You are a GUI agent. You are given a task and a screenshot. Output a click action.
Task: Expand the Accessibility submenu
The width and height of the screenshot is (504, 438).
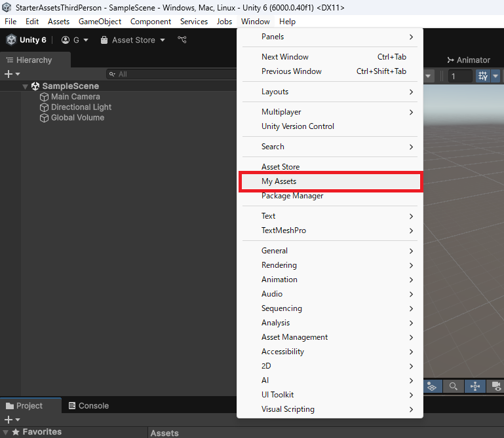point(330,352)
